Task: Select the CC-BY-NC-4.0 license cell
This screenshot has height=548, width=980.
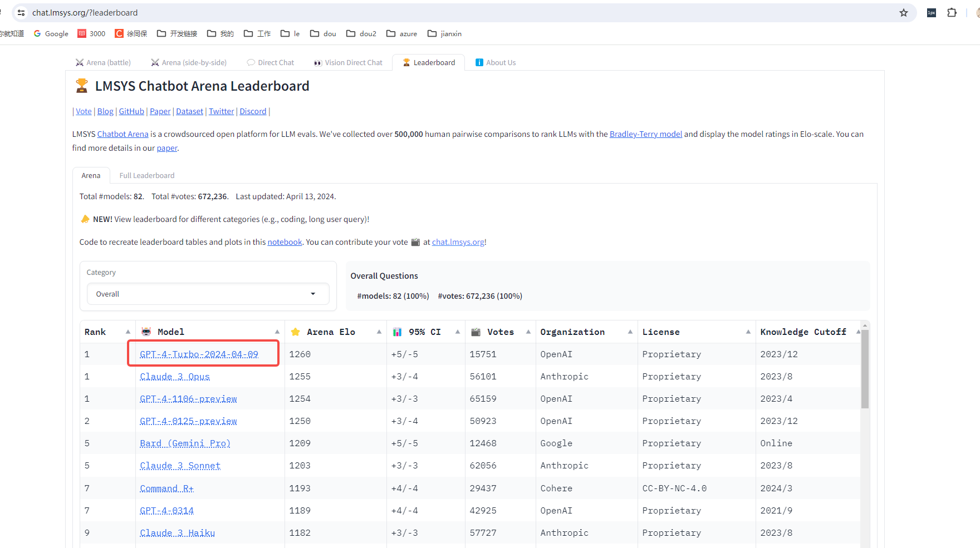Action: tap(697, 488)
